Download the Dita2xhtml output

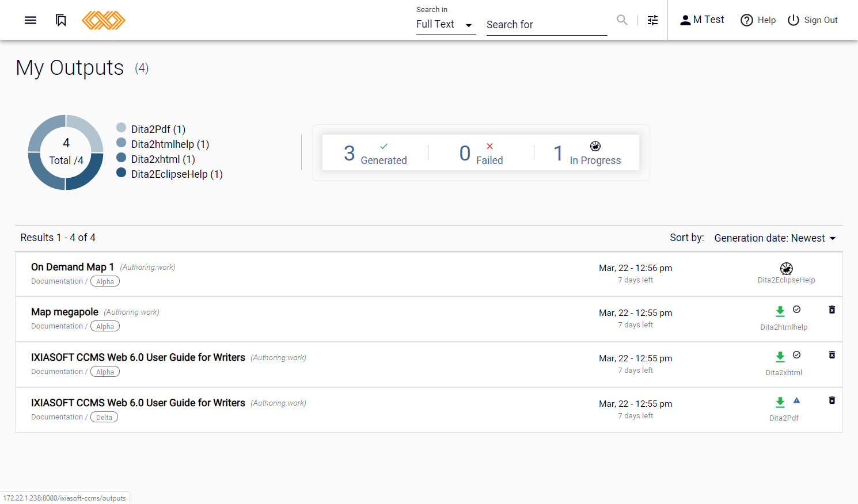pos(780,357)
